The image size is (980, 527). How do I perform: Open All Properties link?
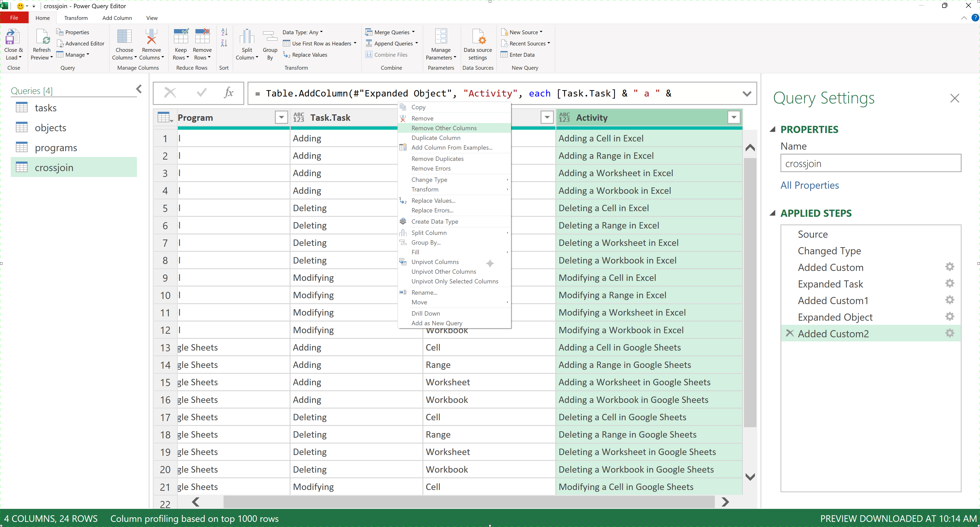pyautogui.click(x=810, y=185)
